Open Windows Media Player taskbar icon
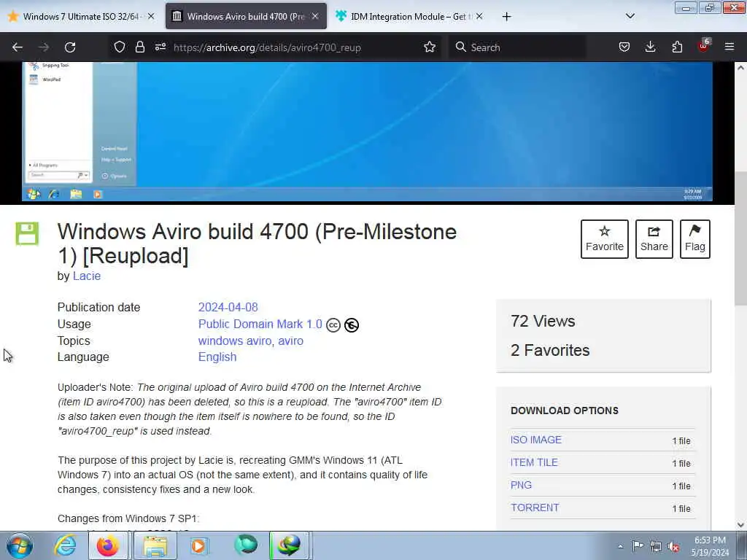The height and width of the screenshot is (560, 747). pos(199,545)
